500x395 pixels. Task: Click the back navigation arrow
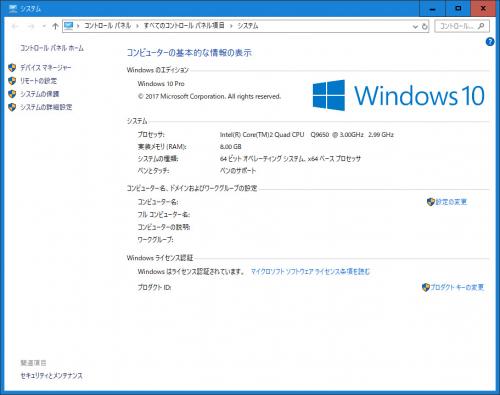pyautogui.click(x=15, y=26)
